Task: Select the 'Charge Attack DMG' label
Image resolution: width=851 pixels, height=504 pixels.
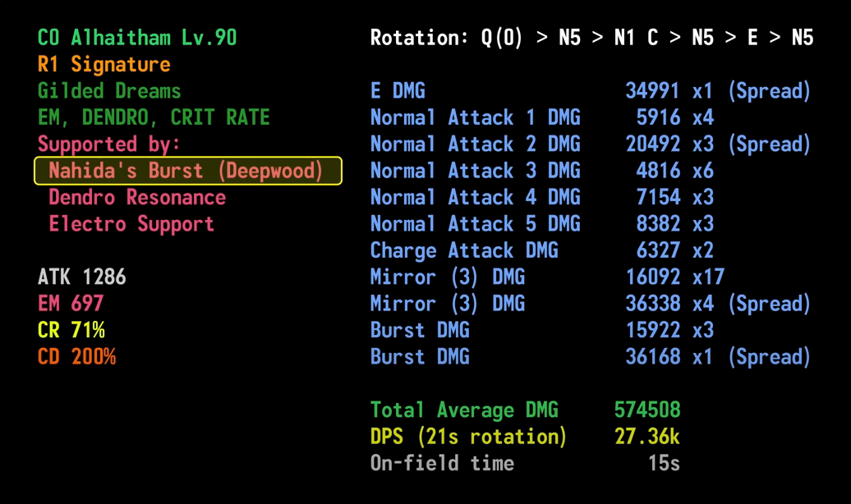Action: pos(464,250)
